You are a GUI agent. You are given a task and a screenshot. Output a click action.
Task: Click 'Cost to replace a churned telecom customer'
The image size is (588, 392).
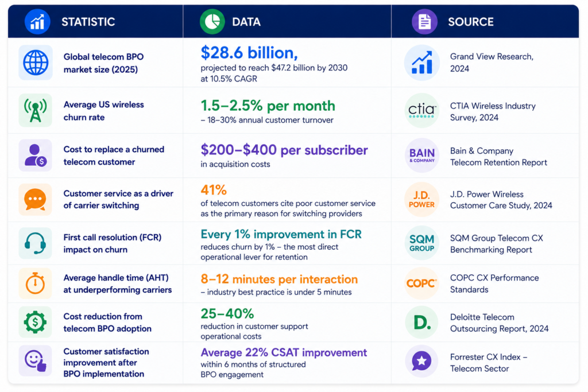click(114, 156)
